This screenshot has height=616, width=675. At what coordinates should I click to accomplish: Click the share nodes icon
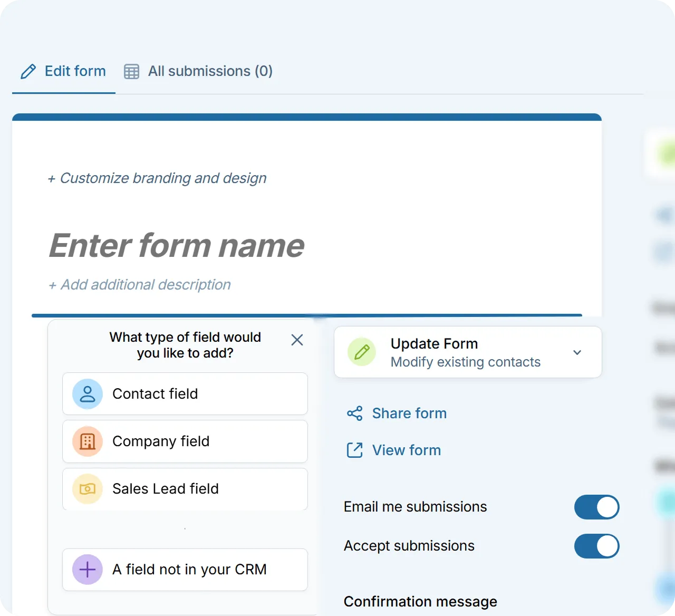click(355, 413)
